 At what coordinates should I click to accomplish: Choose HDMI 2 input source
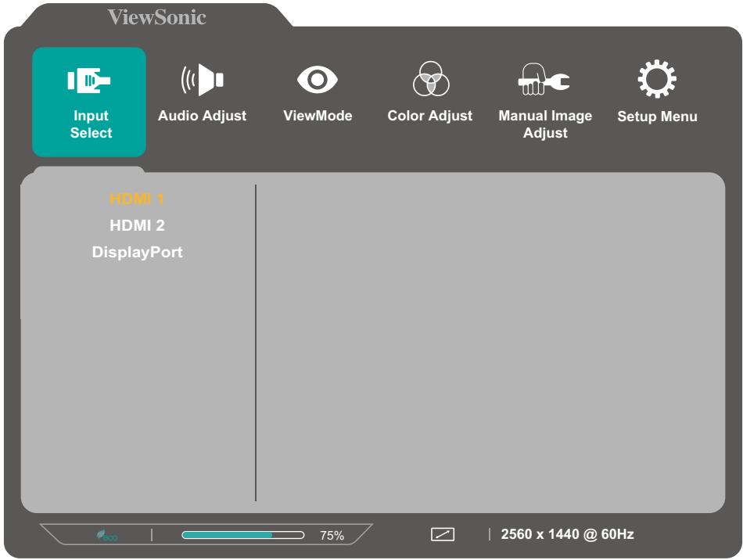coord(137,225)
